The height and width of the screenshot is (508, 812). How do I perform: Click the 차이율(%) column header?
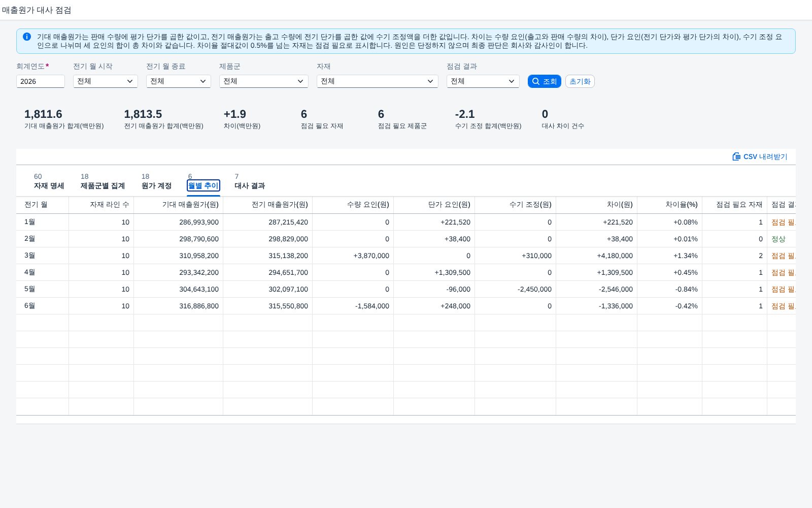pos(670,205)
